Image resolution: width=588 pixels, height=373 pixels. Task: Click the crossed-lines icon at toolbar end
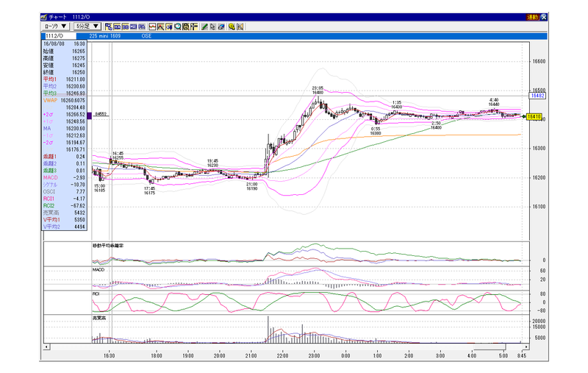click(240, 26)
